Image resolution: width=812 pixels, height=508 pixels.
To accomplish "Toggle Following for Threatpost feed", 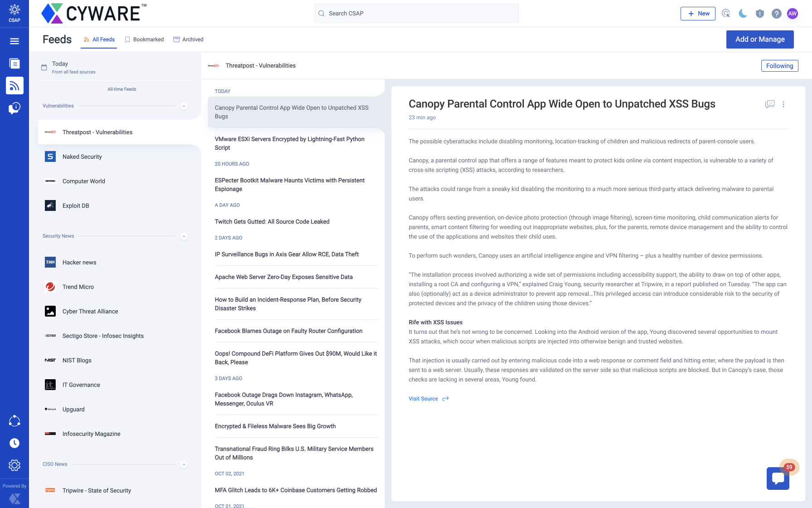I will click(779, 66).
